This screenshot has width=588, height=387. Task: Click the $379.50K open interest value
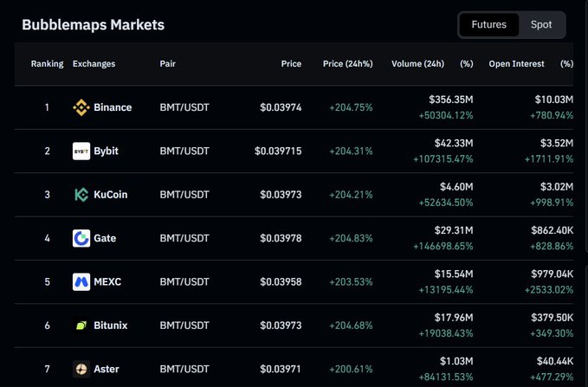pos(552,318)
